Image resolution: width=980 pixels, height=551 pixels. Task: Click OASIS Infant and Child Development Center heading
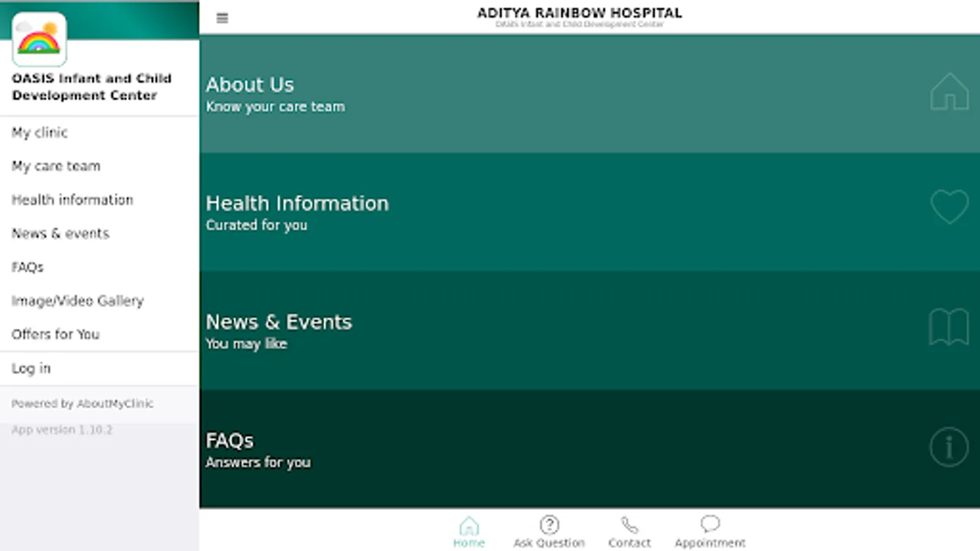91,87
